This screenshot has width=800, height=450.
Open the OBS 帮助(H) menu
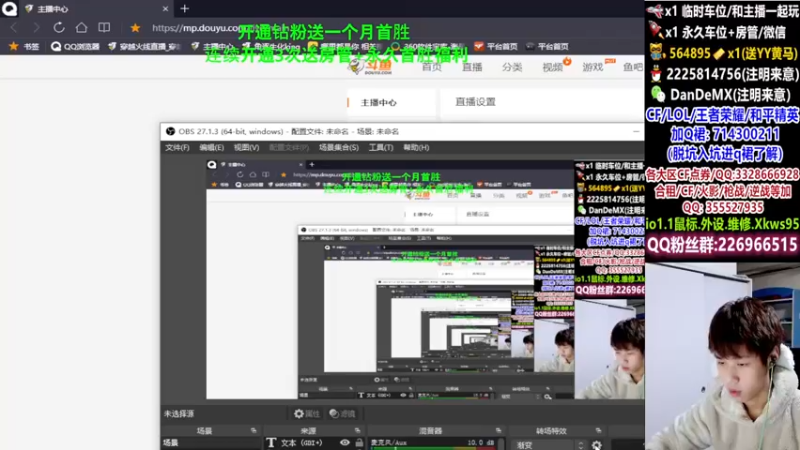point(416,147)
